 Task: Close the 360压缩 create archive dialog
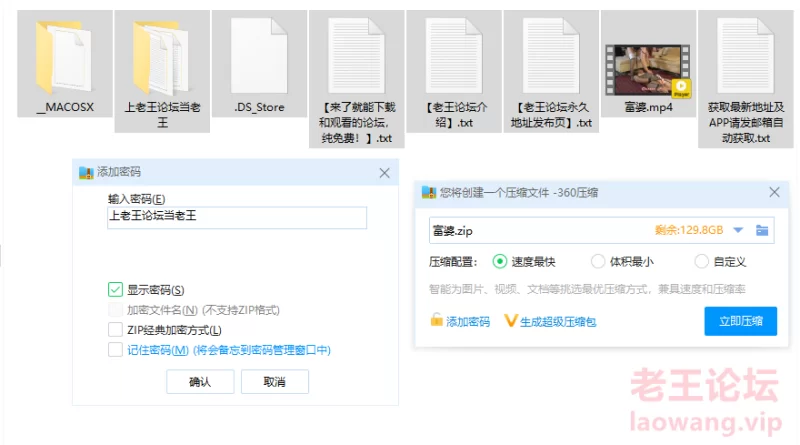(774, 192)
